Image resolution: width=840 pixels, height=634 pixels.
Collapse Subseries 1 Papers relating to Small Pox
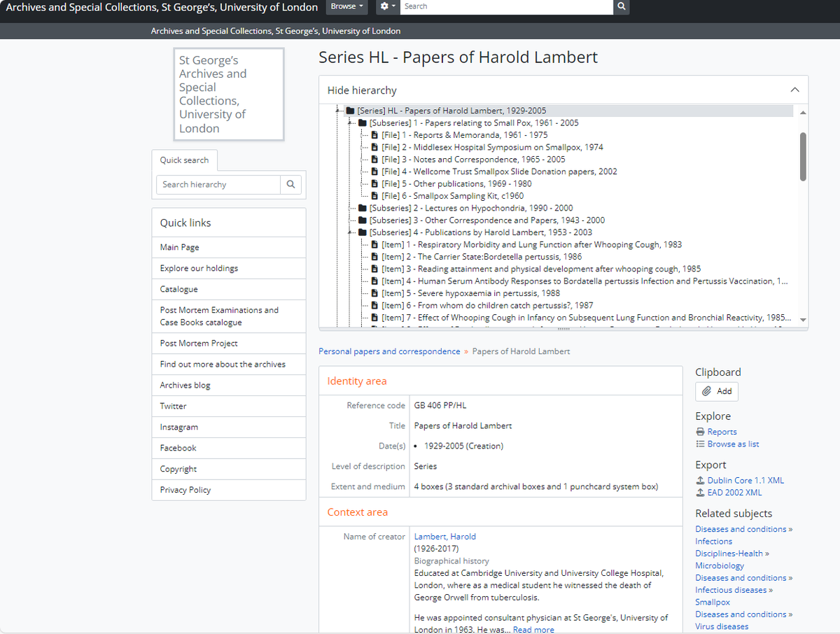coord(350,122)
